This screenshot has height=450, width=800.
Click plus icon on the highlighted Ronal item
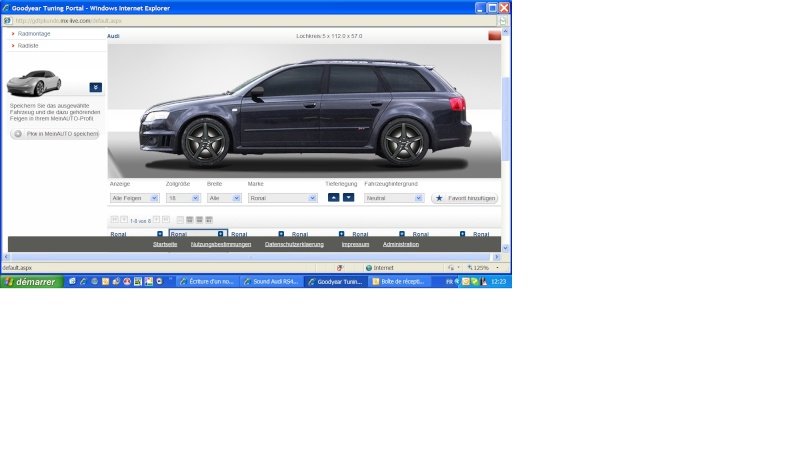coord(220,234)
